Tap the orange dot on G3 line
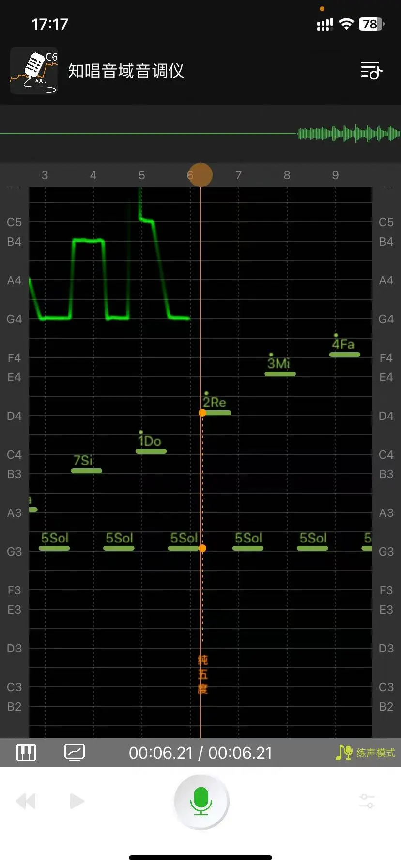This screenshot has width=401, height=868. click(x=202, y=548)
